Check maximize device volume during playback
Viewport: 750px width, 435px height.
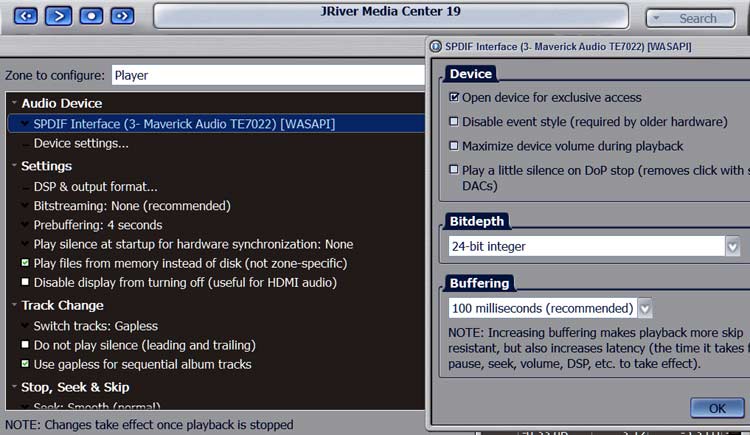(454, 146)
